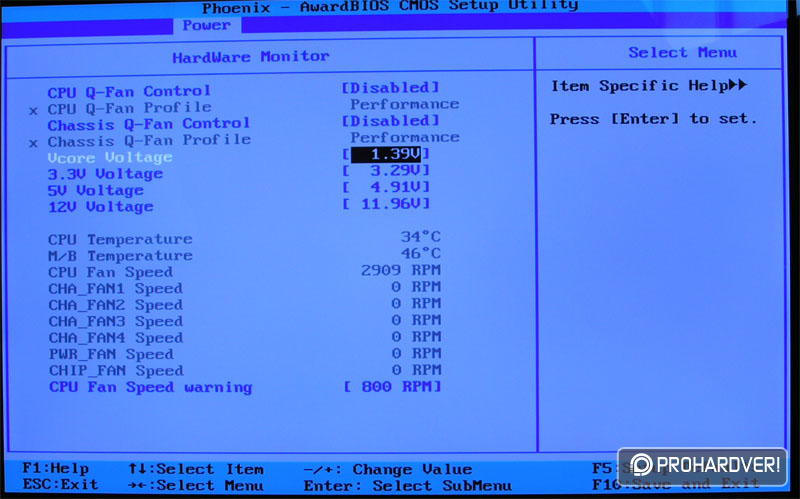Click the M/B Temperature label
Image resolution: width=800 pixels, height=499 pixels.
pyautogui.click(x=120, y=256)
